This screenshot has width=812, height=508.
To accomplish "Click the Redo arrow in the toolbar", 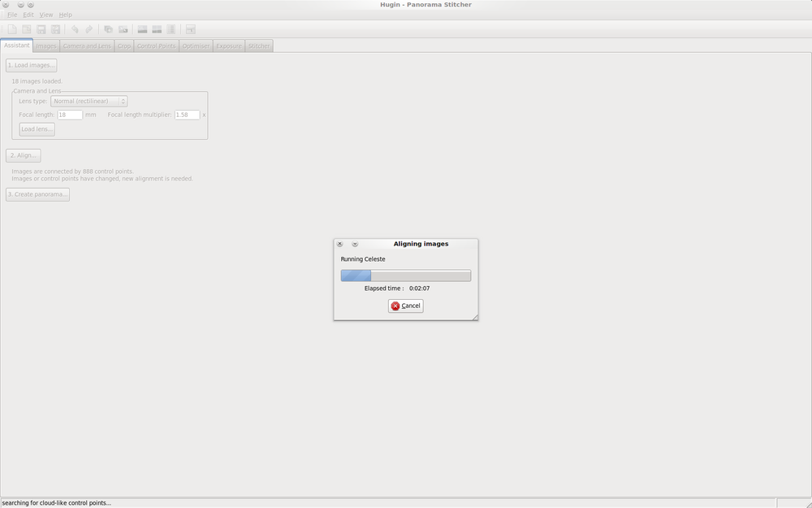I will (89, 29).
